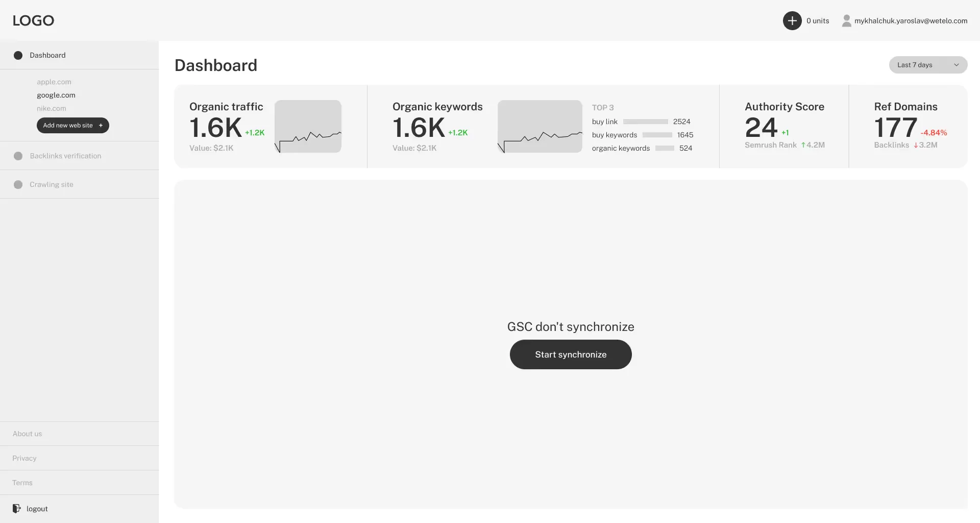Toggle the google.com site selection

(x=56, y=95)
